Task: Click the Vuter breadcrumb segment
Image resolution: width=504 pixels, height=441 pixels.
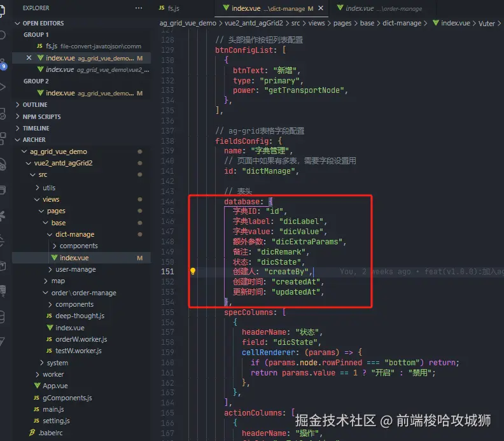Action: coord(487,23)
